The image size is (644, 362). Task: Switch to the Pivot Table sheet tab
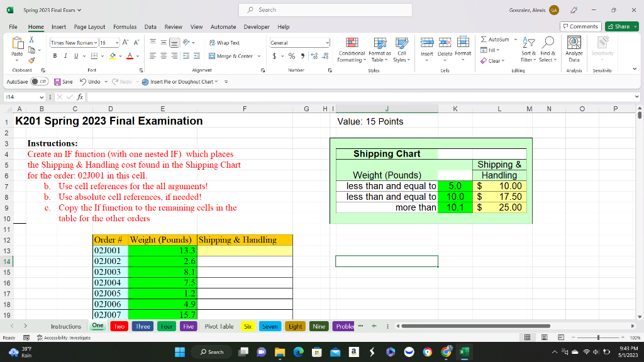(219, 326)
